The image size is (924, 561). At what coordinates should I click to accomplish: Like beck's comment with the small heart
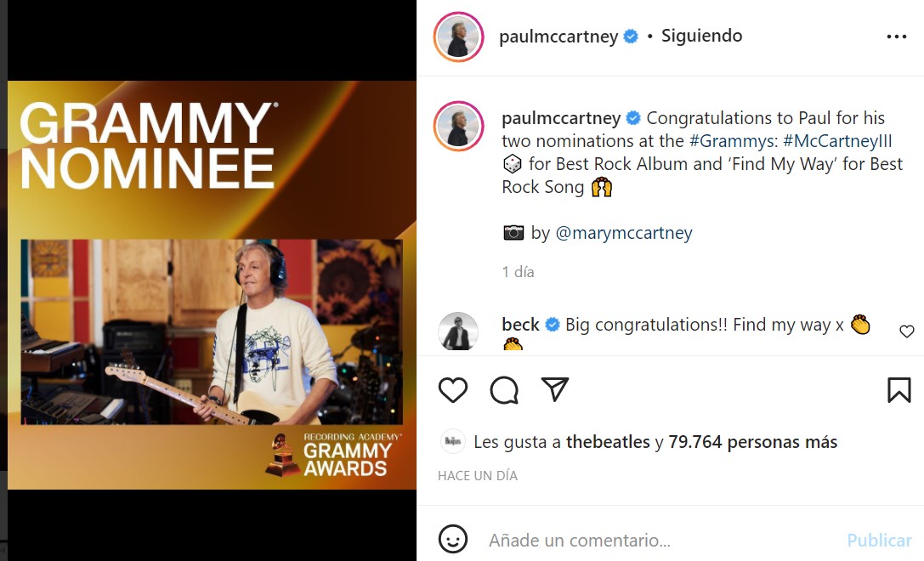click(x=907, y=331)
